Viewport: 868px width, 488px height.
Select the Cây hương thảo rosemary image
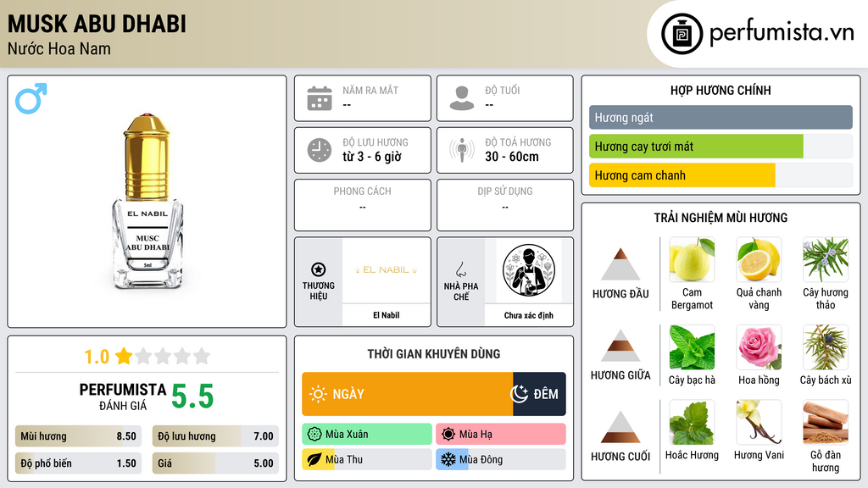[826, 259]
